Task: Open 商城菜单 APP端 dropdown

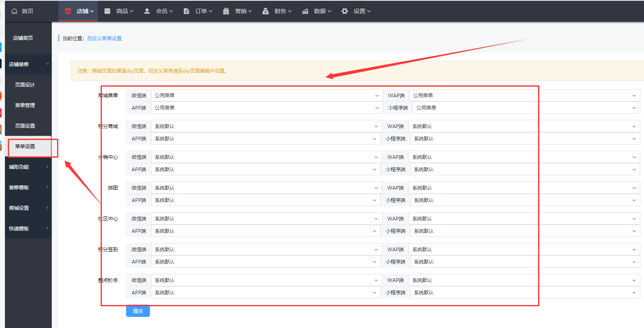Action: tap(267, 108)
